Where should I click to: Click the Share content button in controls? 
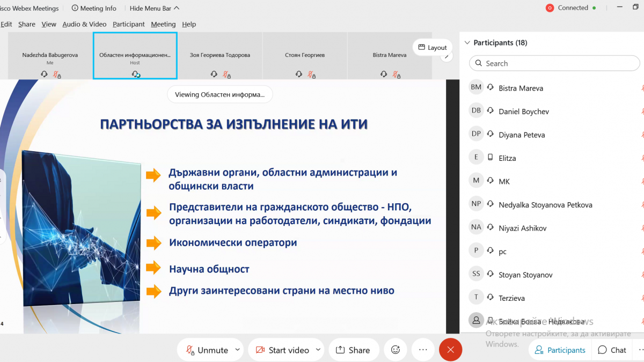353,350
